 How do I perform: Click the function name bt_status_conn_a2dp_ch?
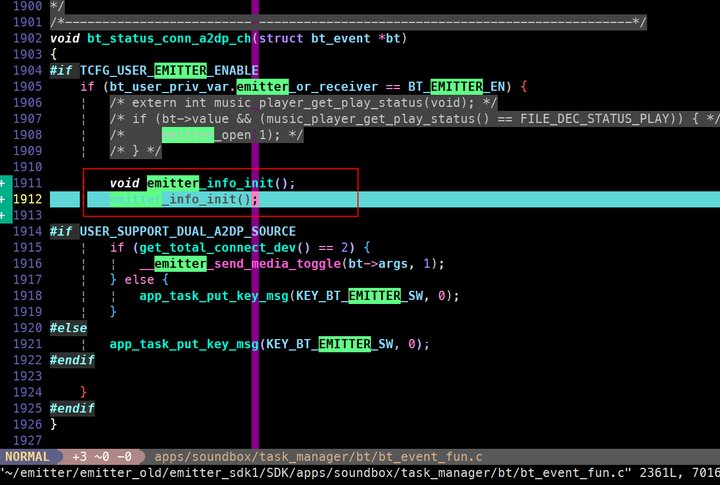169,38
